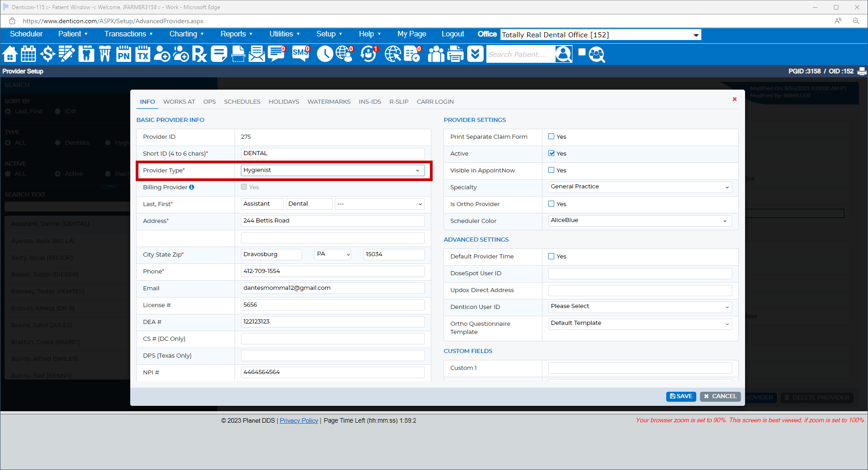
Task: Click the first add patient icon
Action: point(162,54)
